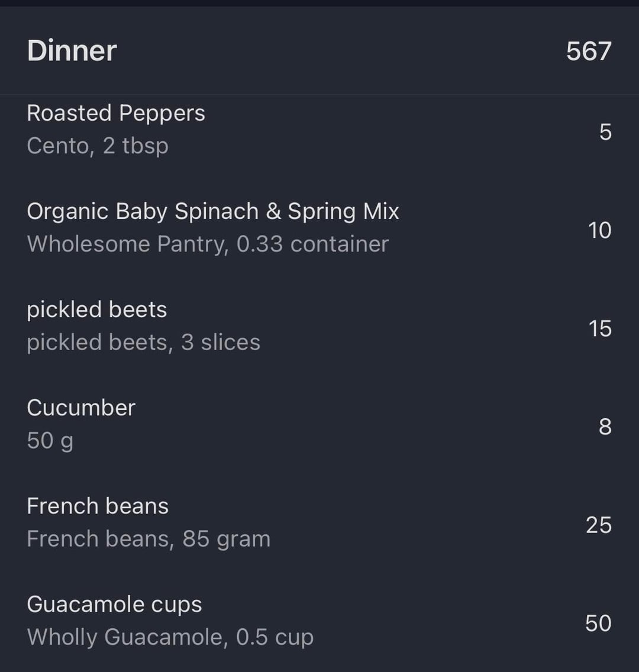Image resolution: width=639 pixels, height=672 pixels.
Task: Open Organic Baby Spinach & Spring Mix entry
Action: coord(213,211)
